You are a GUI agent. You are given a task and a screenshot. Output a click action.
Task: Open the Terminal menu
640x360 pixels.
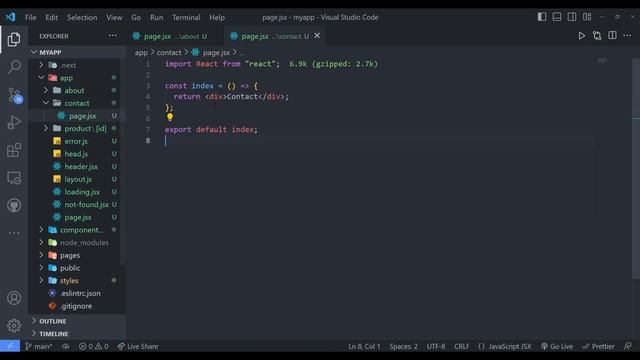coord(186,18)
